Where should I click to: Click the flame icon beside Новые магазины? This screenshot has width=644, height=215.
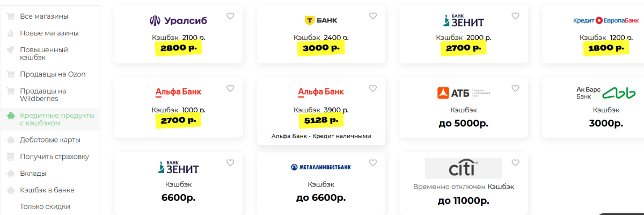pos(10,33)
